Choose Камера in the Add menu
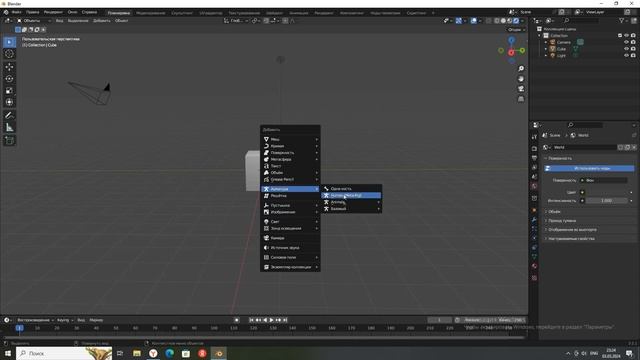Image resolution: width=640 pixels, height=360 pixels. (x=290, y=238)
